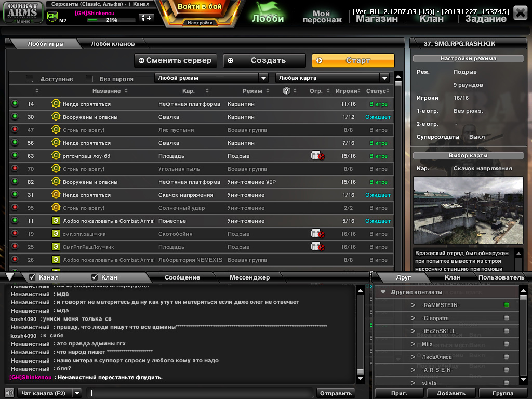532x399 pixels.
Task: Open Мой персонаж section
Action: click(x=322, y=16)
